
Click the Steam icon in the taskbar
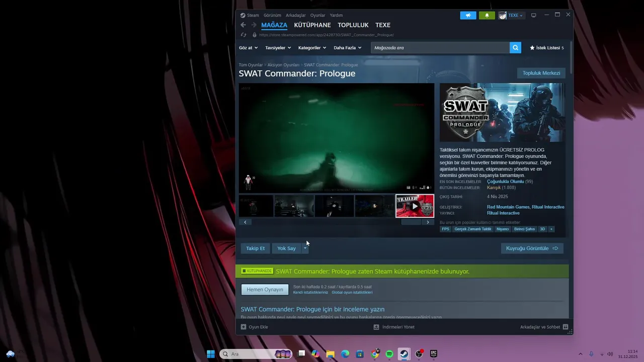click(x=404, y=354)
